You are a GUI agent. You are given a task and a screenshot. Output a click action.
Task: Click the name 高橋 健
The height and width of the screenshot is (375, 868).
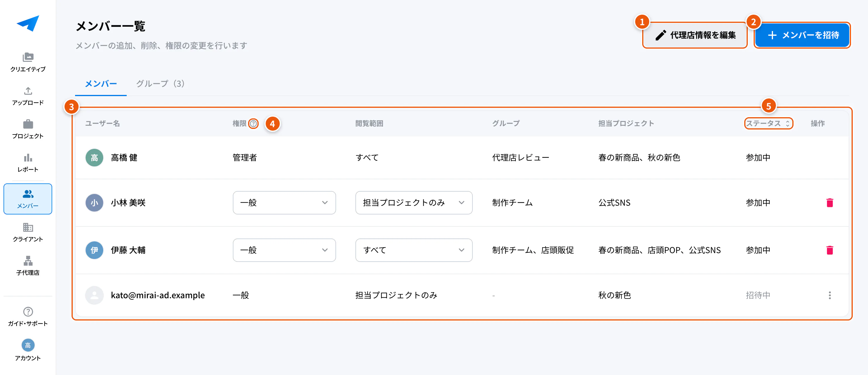click(x=124, y=158)
